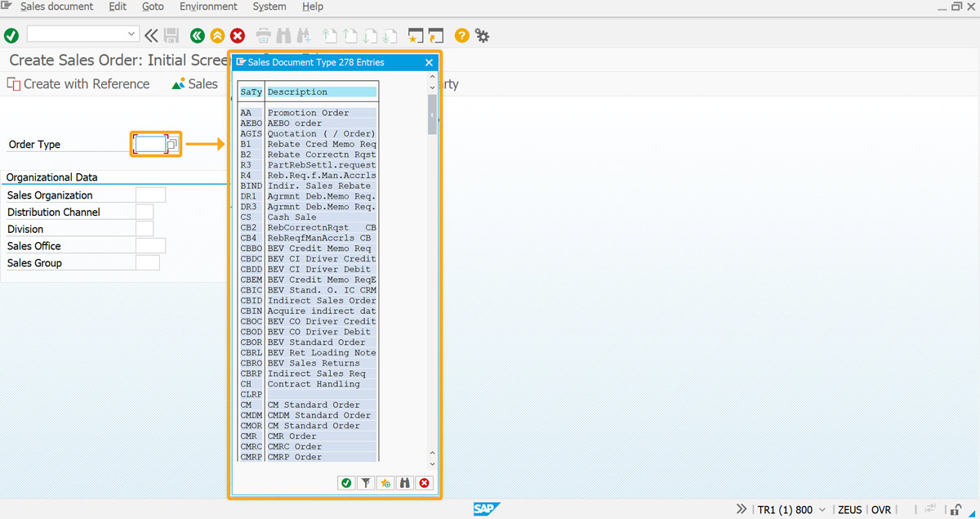Open the Goto menu

153,7
